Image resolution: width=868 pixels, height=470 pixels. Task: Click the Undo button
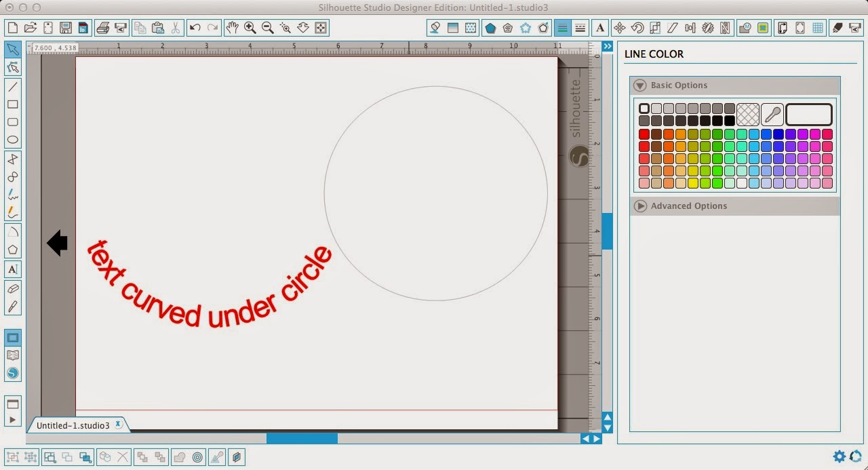(196, 28)
